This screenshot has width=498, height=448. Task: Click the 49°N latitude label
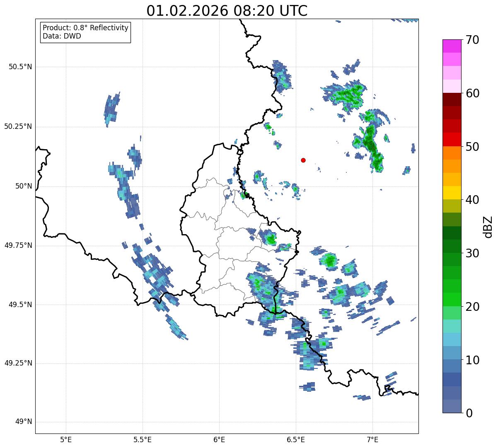(24, 422)
